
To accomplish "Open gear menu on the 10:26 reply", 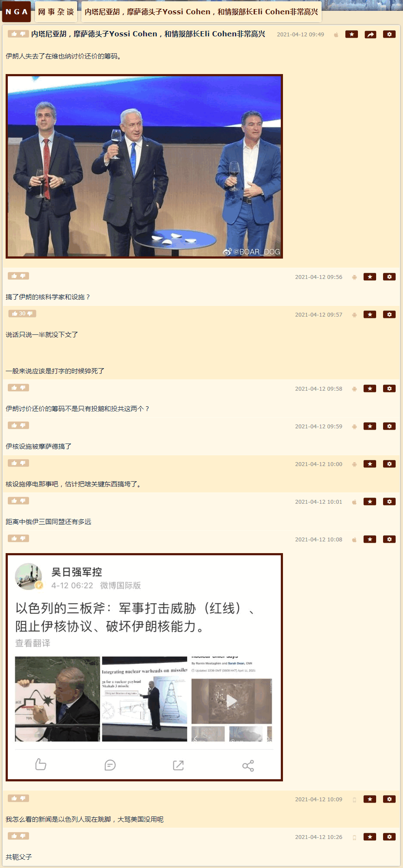I will (389, 837).
